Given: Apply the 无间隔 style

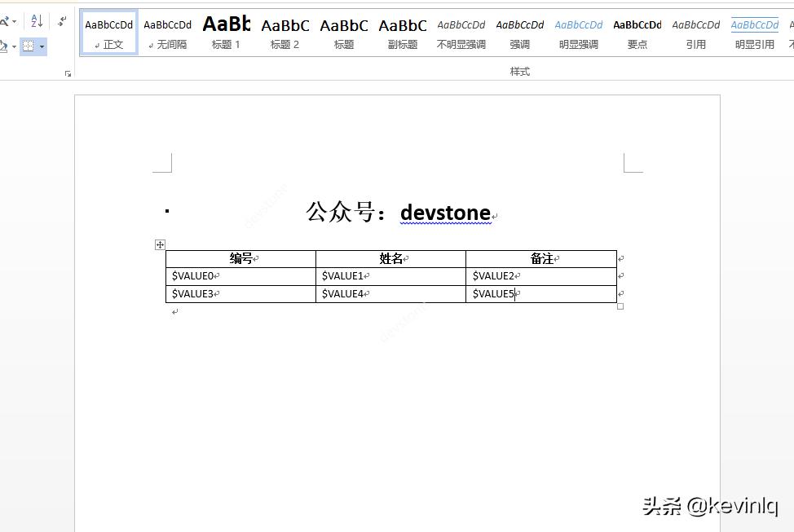Looking at the screenshot, I should (167, 33).
